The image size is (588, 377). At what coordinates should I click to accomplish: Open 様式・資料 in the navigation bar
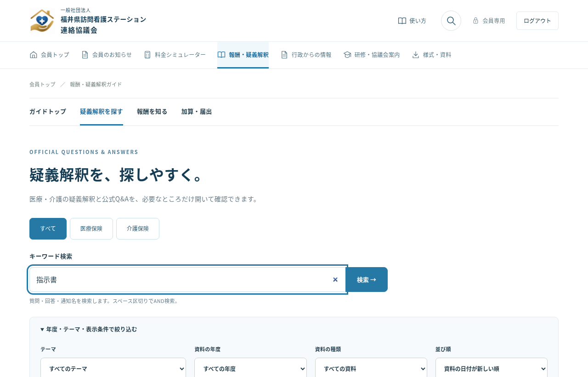pyautogui.click(x=432, y=55)
